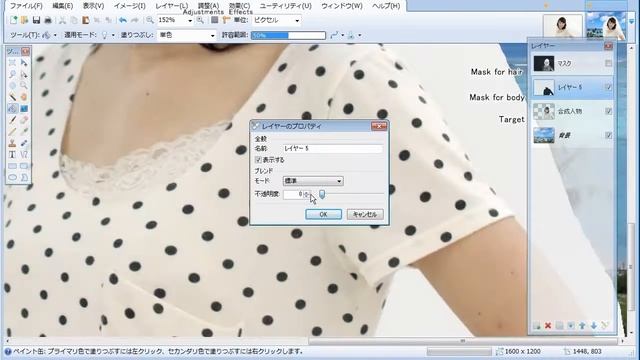Select the Rectangle shape tool
Screen dimensions: 640x360
pyautogui.click(x=12, y=166)
